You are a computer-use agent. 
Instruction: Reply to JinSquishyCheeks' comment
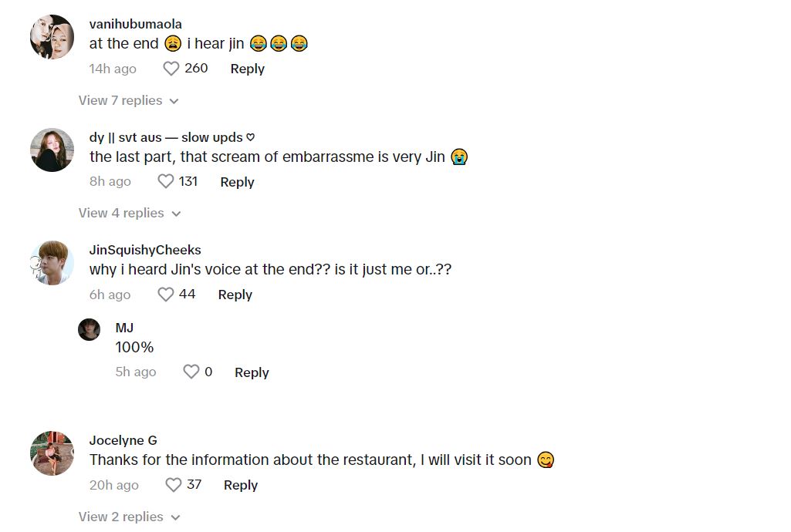click(235, 295)
